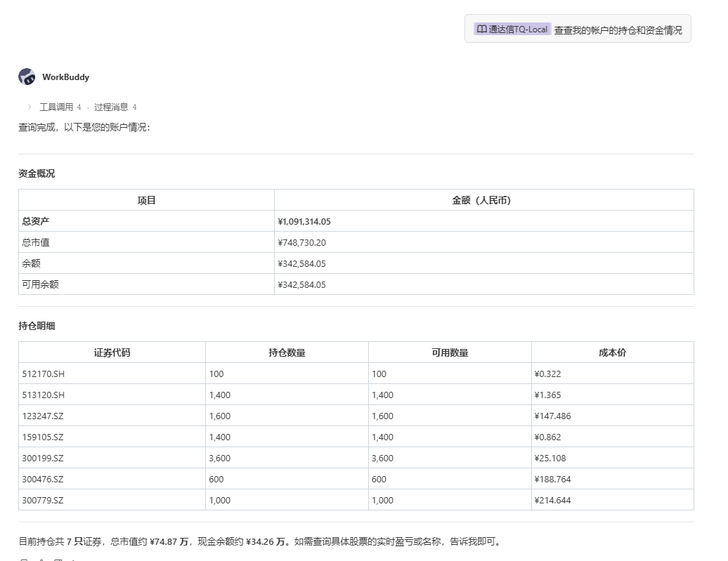Click cost price ¥25.108
This screenshot has width=728, height=561.
point(550,458)
